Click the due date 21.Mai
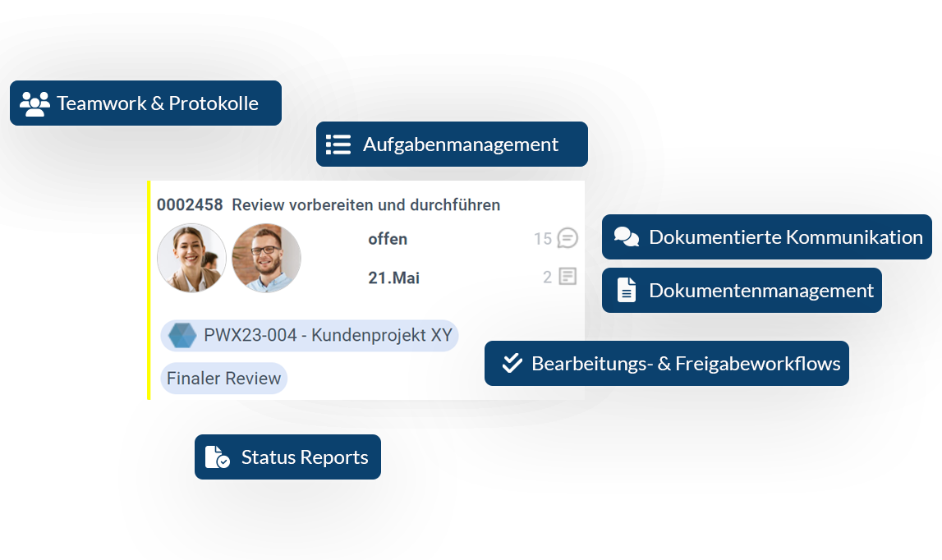The image size is (942, 560). coord(393,278)
